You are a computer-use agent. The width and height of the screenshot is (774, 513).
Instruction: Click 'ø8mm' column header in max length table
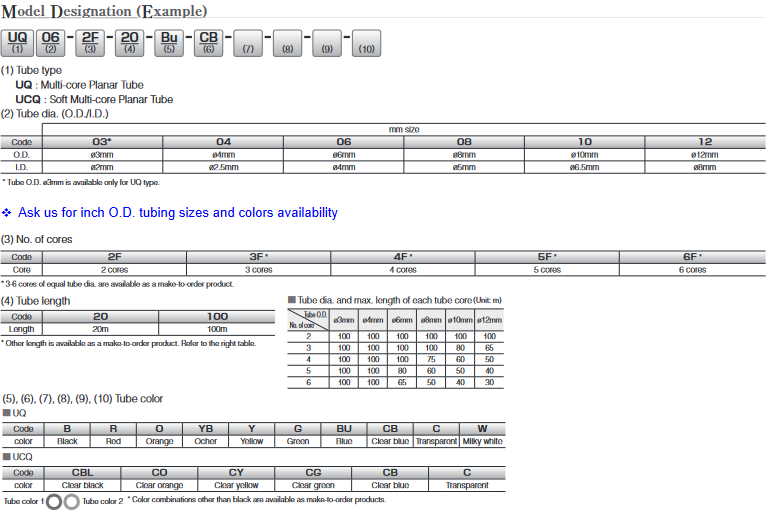coord(431,320)
